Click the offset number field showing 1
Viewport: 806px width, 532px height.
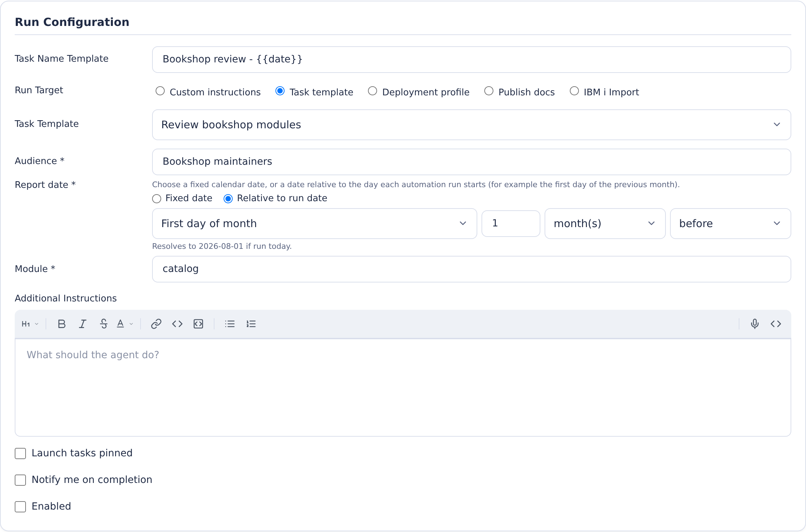pos(511,224)
